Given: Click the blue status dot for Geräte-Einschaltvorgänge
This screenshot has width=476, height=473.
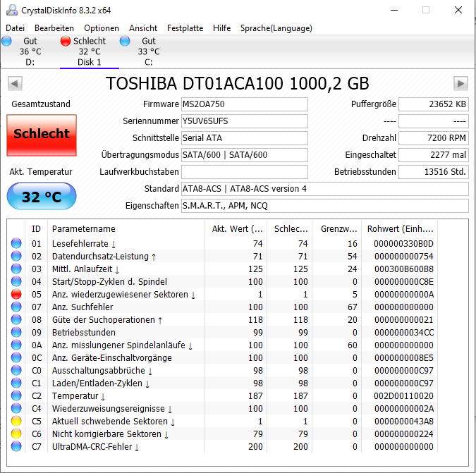Looking at the screenshot, I should 16,357.
